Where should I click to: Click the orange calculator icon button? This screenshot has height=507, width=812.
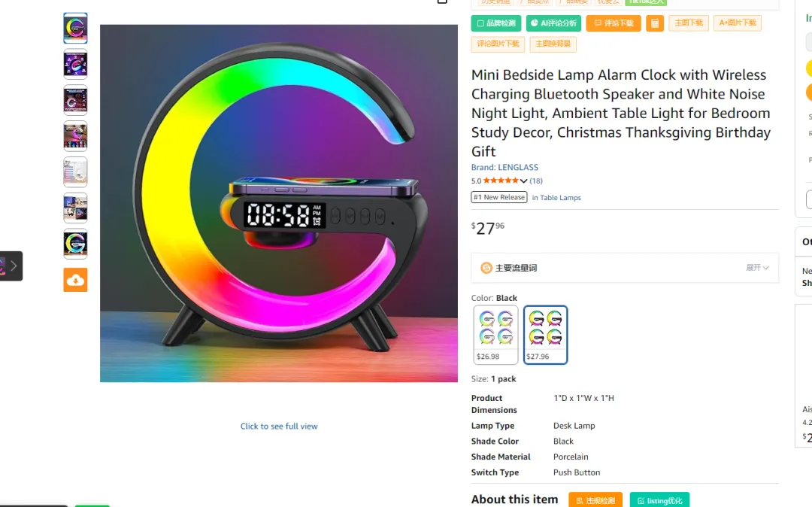pyautogui.click(x=655, y=23)
